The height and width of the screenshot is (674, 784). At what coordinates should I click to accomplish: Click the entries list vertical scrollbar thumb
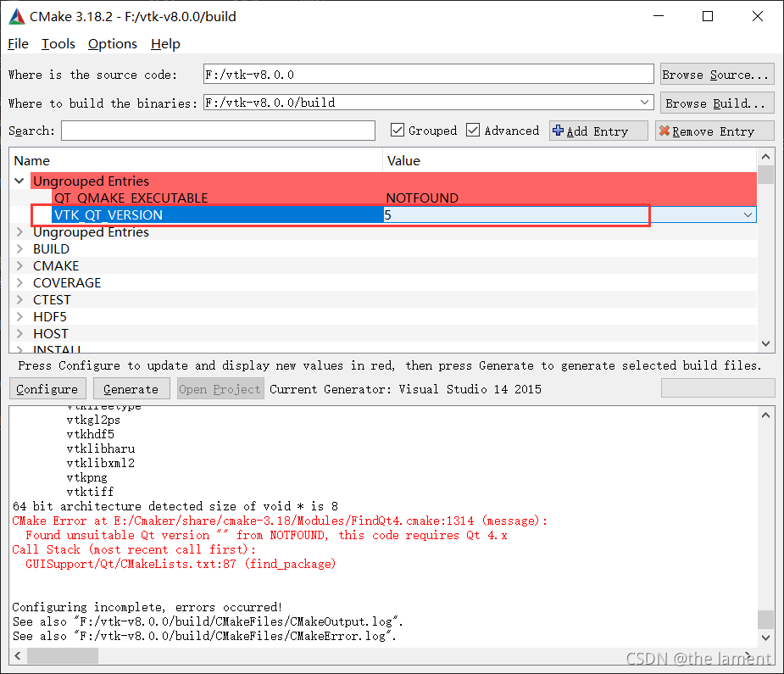[765, 175]
